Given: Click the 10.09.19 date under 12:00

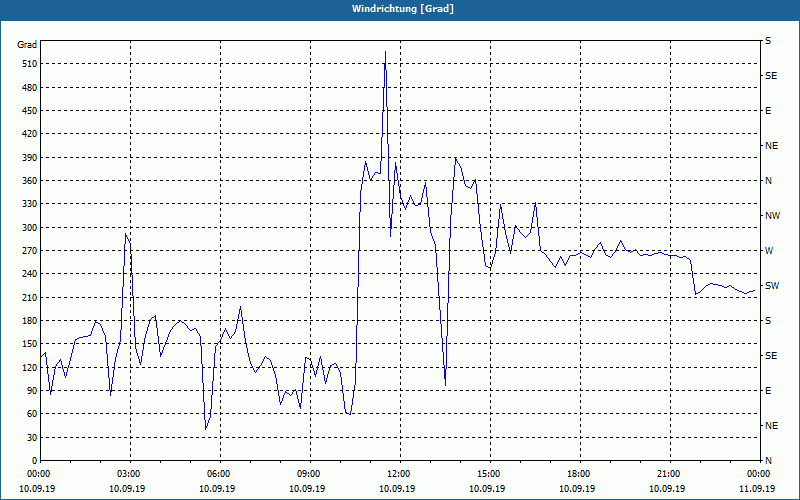Looking at the screenshot, I should point(397,489).
